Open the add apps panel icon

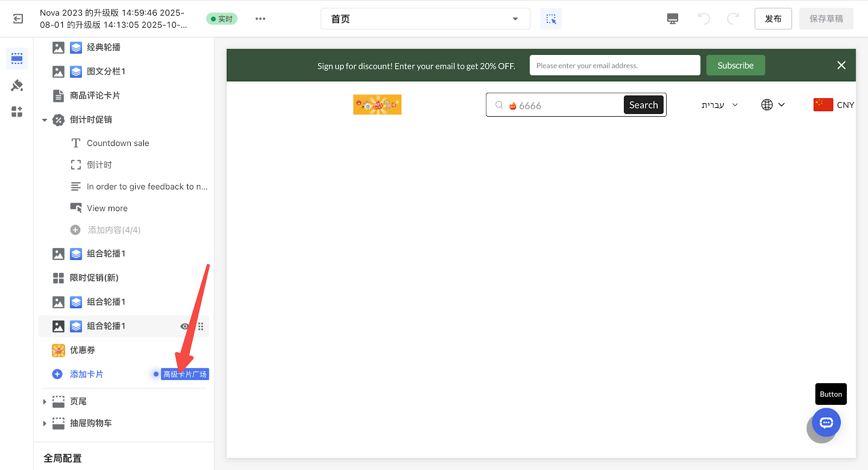tap(17, 112)
